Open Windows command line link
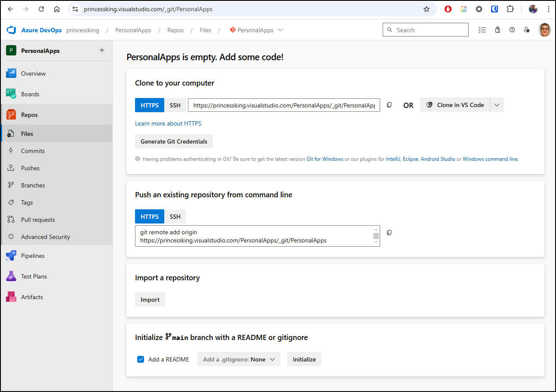The width and height of the screenshot is (556, 392). tap(490, 159)
